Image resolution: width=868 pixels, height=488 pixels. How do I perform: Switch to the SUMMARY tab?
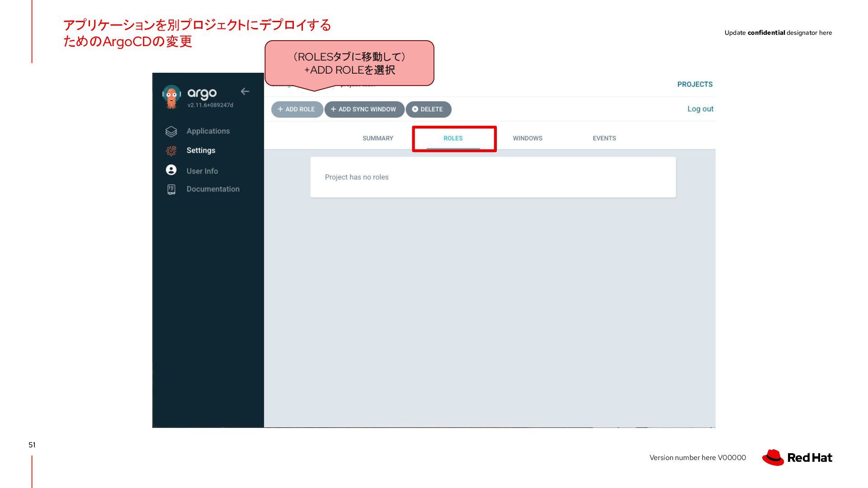[x=378, y=138]
